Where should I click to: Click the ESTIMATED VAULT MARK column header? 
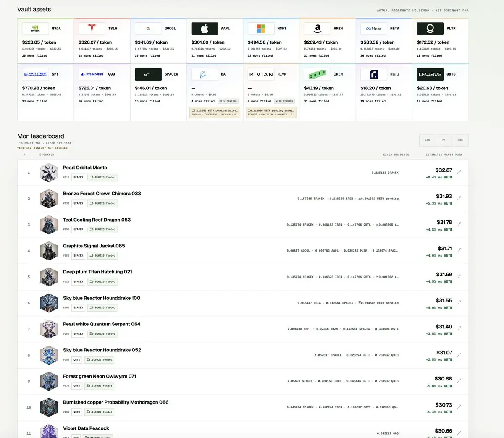coord(444,155)
